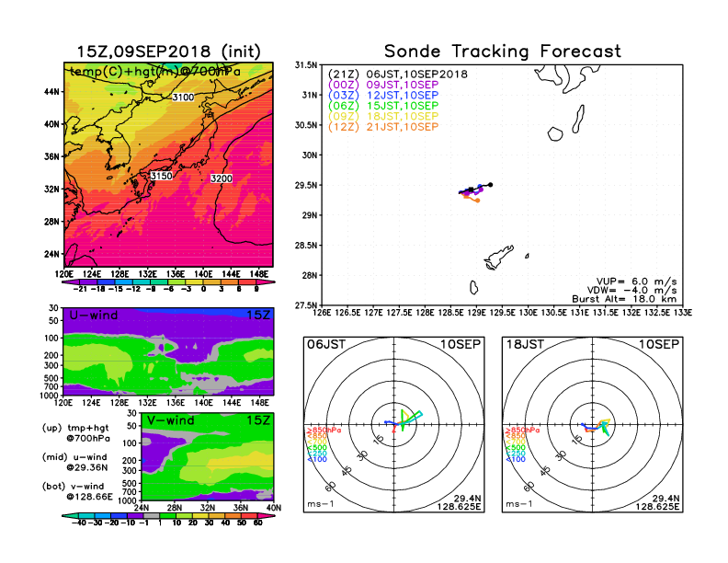Click '<100' legend in 18JST hodograph
The width and height of the screenshot is (728, 563).
516,459
